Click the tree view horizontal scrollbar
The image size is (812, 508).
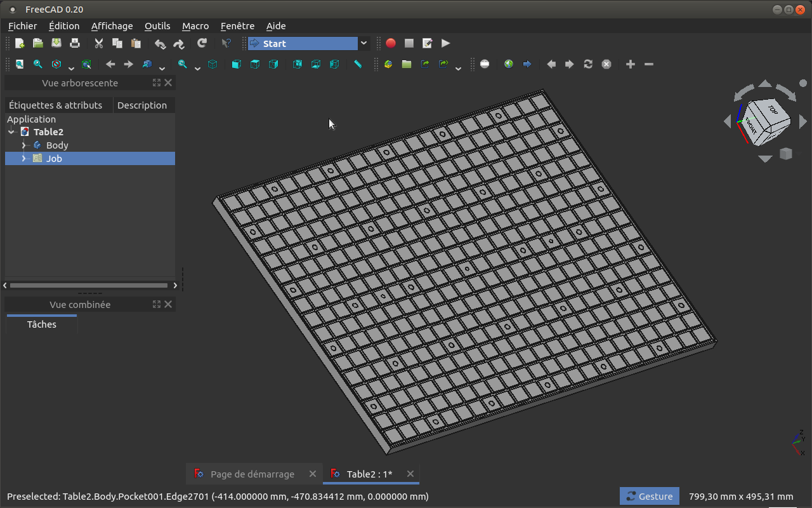[89, 286]
